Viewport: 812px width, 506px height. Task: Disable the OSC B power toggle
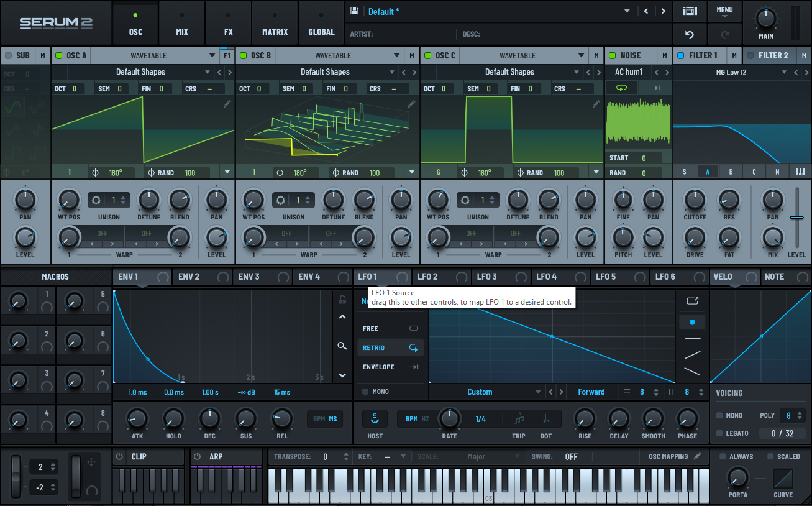click(243, 55)
